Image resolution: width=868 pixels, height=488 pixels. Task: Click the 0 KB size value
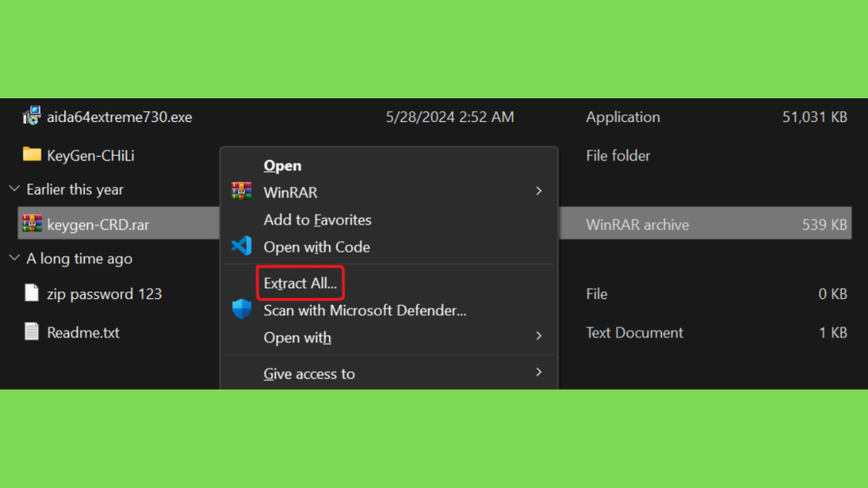pos(832,294)
